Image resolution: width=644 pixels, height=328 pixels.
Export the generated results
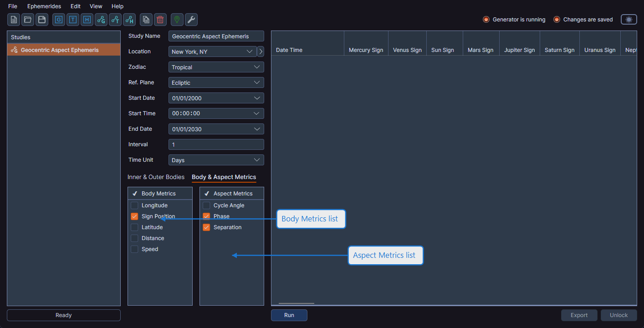click(x=579, y=315)
